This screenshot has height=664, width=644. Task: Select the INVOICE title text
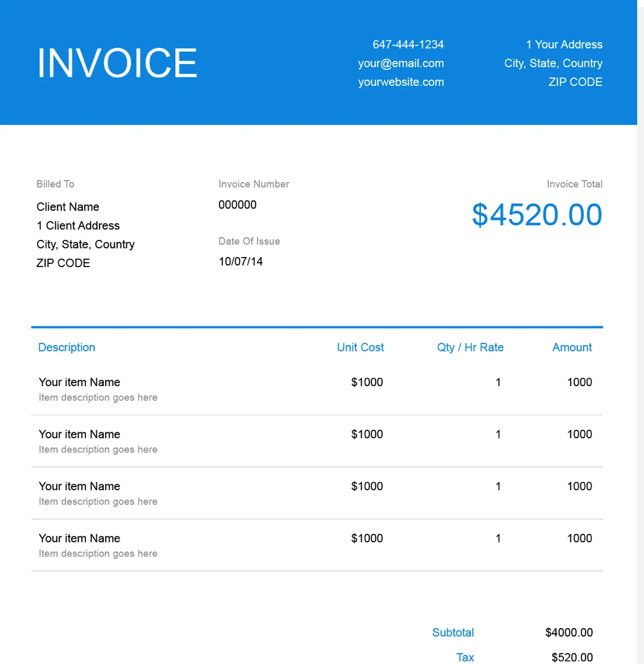pos(117,63)
